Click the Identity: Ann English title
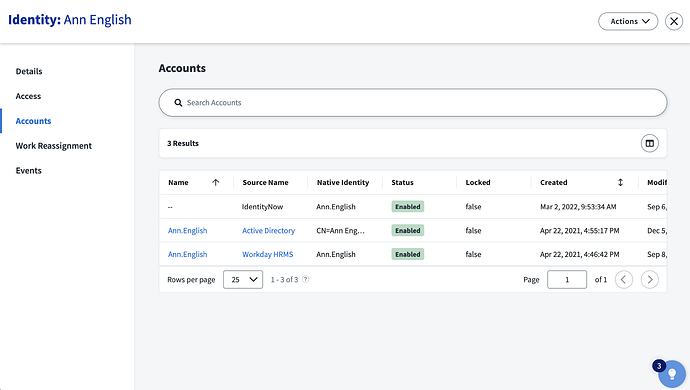The image size is (690, 390). tap(70, 20)
